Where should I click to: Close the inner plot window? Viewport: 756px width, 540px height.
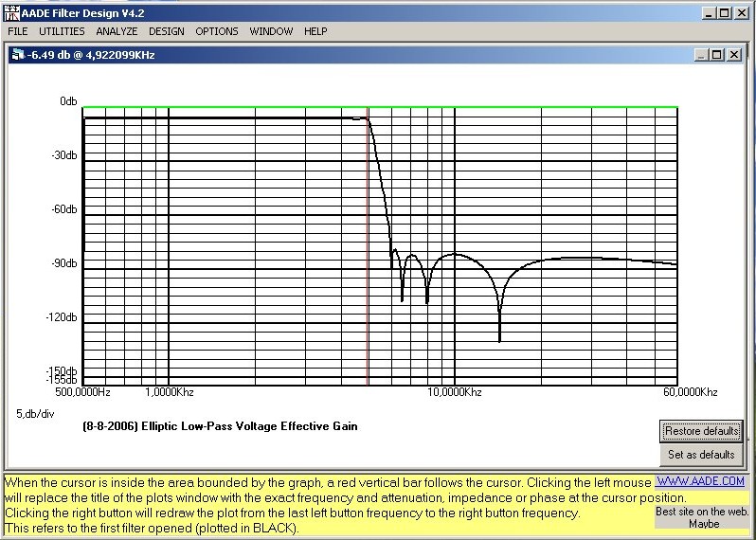(733, 55)
